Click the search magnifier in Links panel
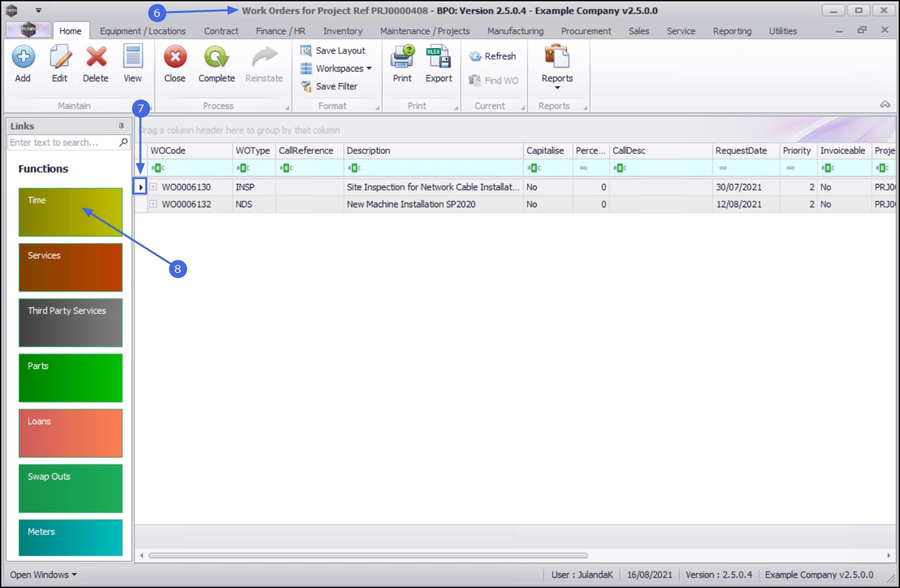The width and height of the screenshot is (900, 588). click(123, 142)
